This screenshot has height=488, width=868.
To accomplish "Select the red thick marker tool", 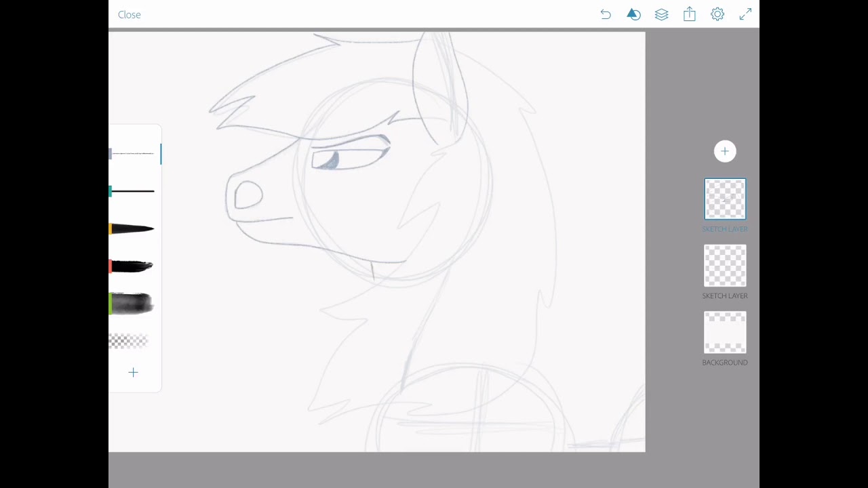I will pyautogui.click(x=131, y=266).
